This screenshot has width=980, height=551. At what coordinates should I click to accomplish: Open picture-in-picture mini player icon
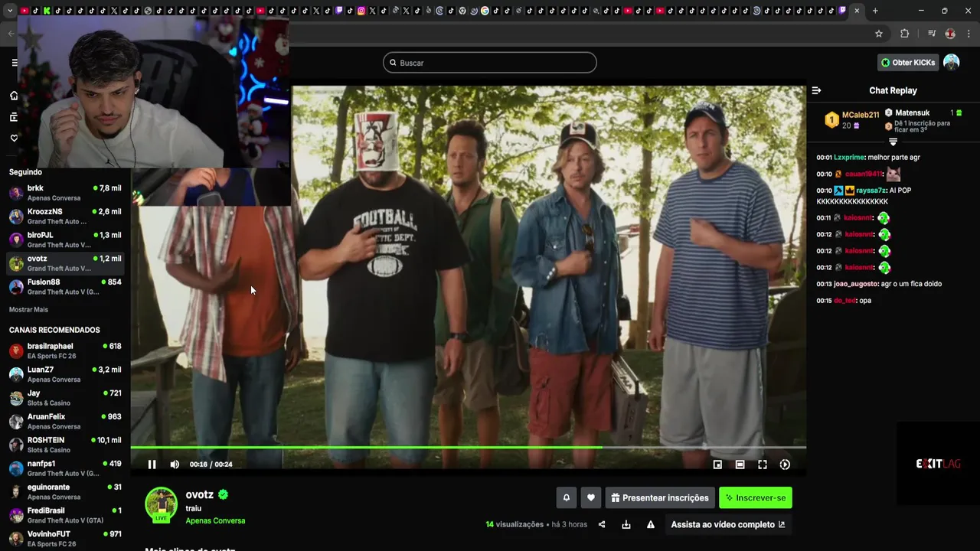pyautogui.click(x=717, y=465)
